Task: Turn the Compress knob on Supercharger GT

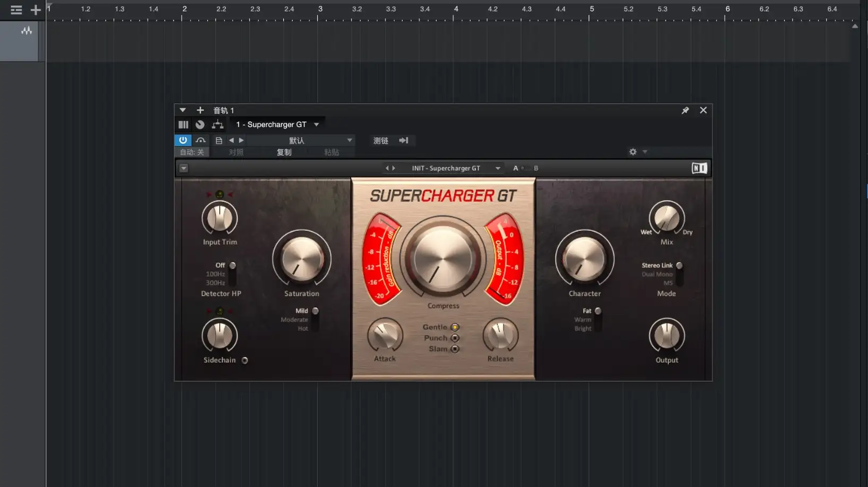Action: pyautogui.click(x=443, y=259)
